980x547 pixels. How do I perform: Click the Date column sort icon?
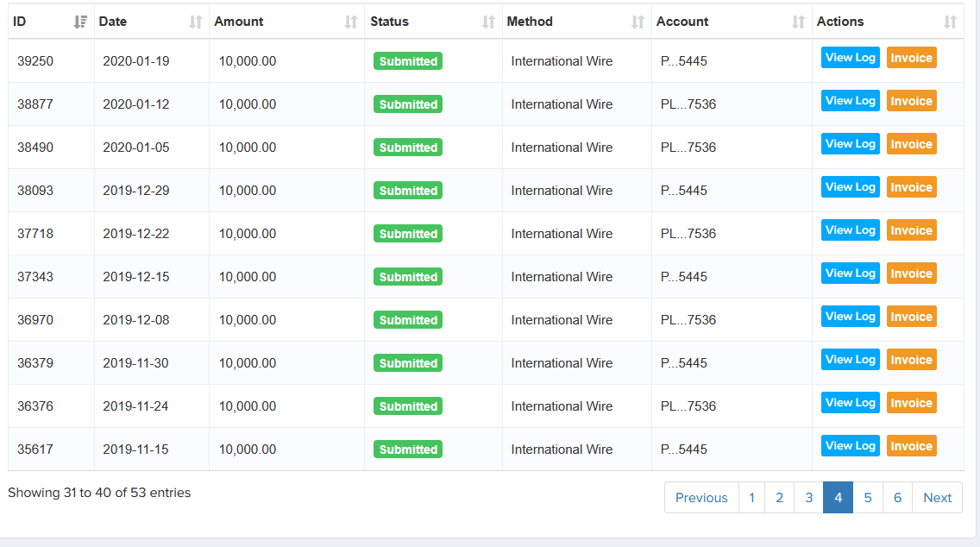(x=196, y=22)
